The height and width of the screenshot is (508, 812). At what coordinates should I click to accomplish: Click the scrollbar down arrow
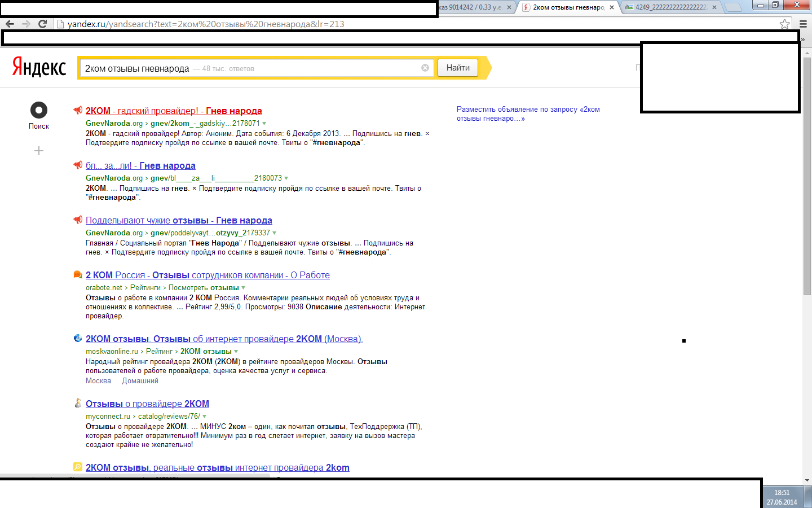tap(807, 481)
